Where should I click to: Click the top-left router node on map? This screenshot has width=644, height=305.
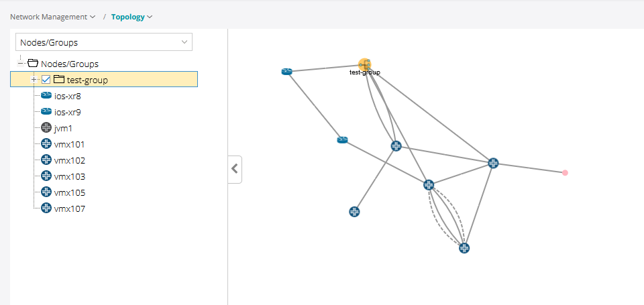point(287,71)
